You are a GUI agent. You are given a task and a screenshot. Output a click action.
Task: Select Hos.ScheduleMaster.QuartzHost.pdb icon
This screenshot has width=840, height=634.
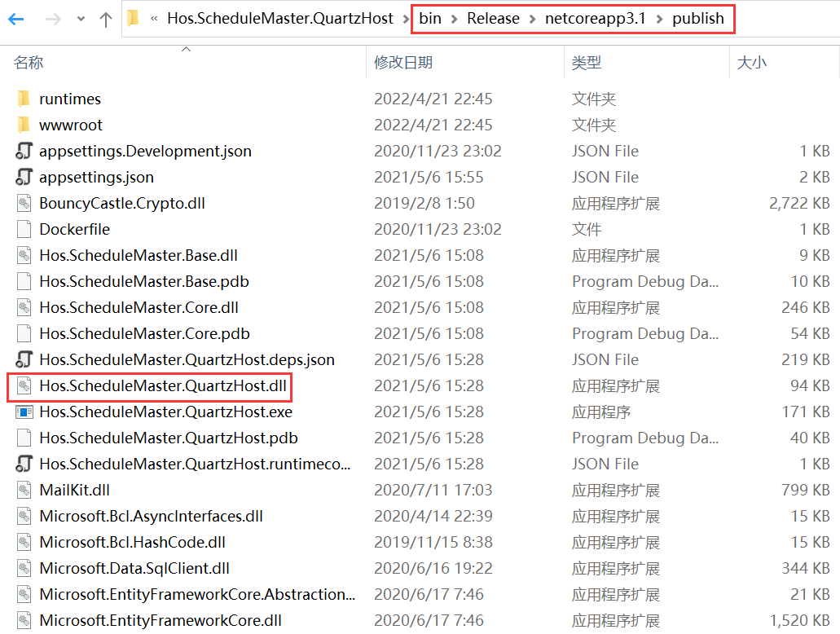pos(24,438)
